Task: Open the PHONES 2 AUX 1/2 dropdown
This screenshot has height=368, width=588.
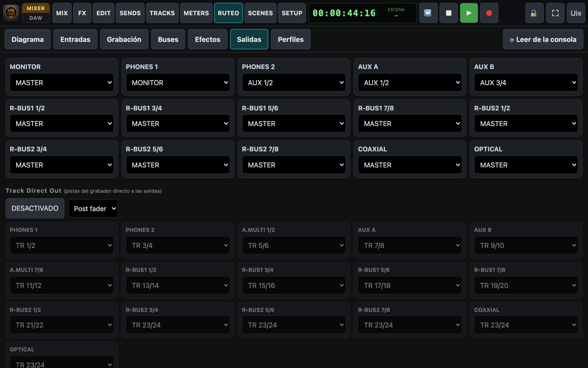Action: coord(294,82)
